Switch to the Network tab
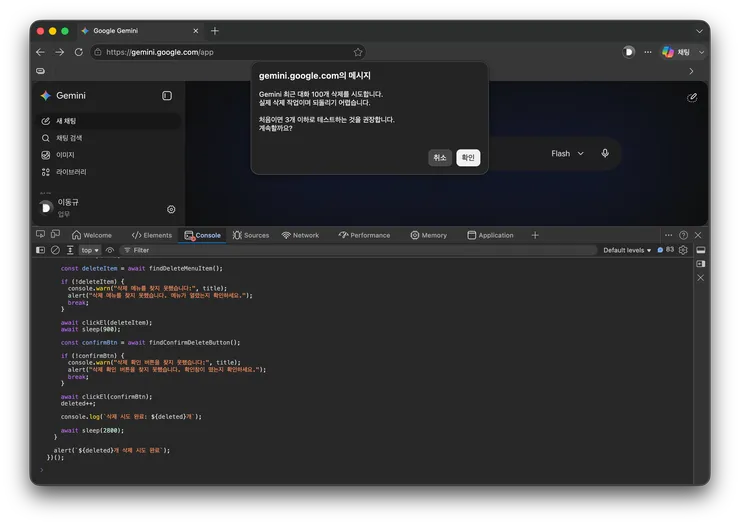The width and height of the screenshot is (740, 525). pos(300,235)
